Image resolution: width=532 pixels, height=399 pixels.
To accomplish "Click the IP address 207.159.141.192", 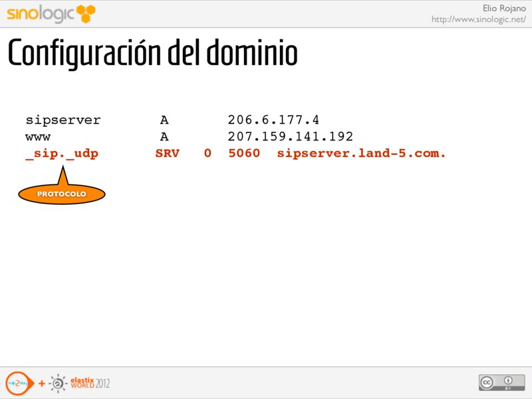I will point(290,137).
